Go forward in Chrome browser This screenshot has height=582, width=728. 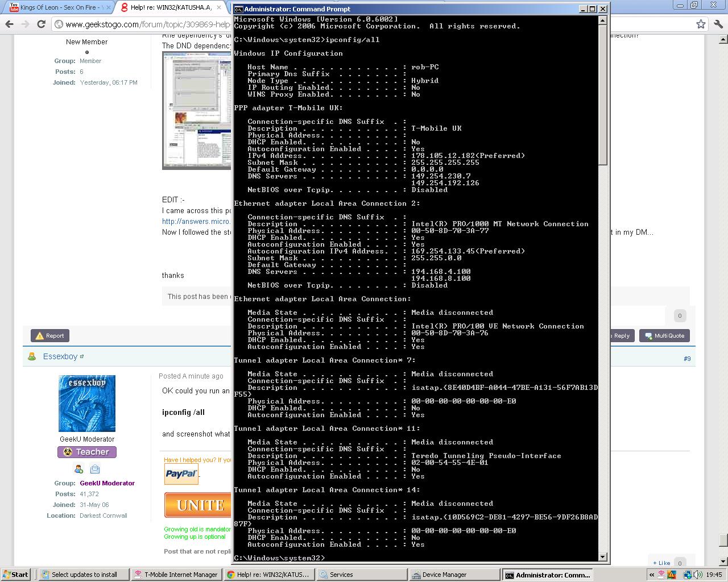(25, 24)
